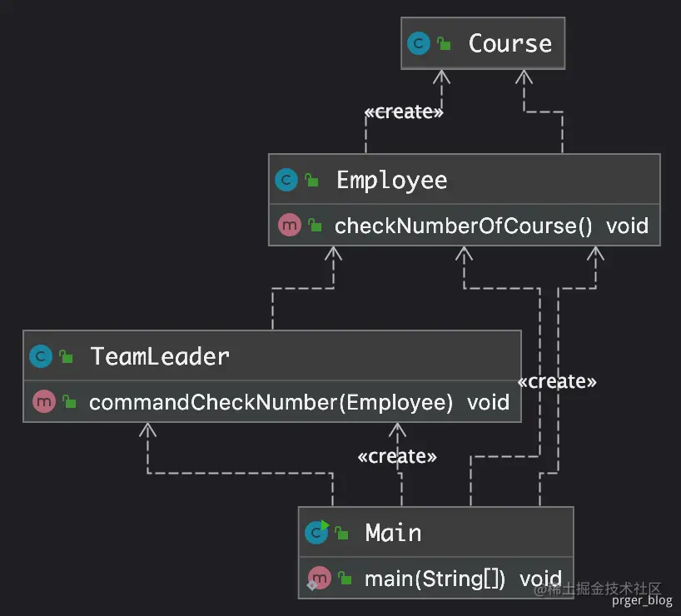Viewport: 681px width, 616px height.
Task: Click the runnable Main class icon
Action: [317, 532]
